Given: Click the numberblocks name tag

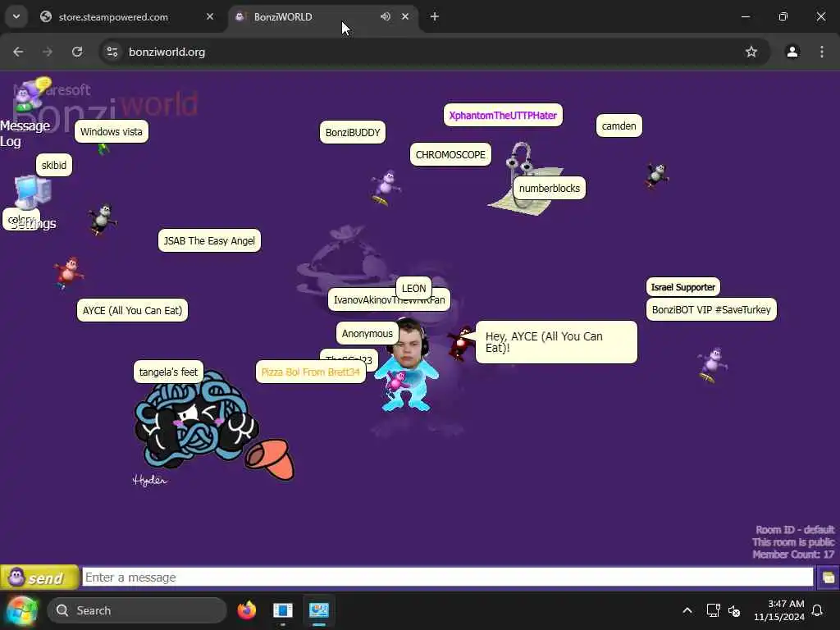Looking at the screenshot, I should click(549, 189).
